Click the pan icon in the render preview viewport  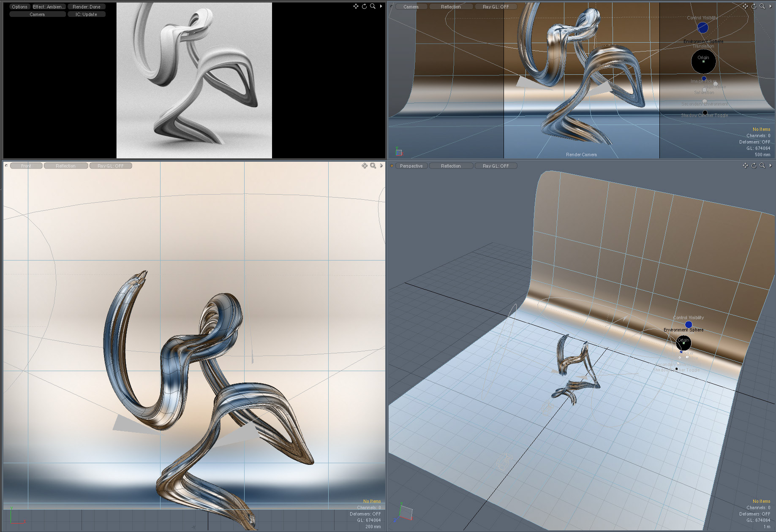(356, 6)
